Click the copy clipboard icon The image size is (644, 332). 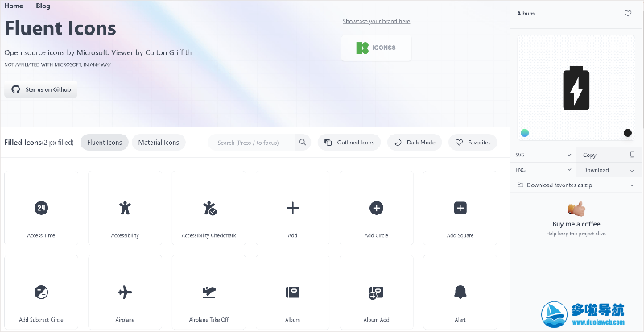632,155
